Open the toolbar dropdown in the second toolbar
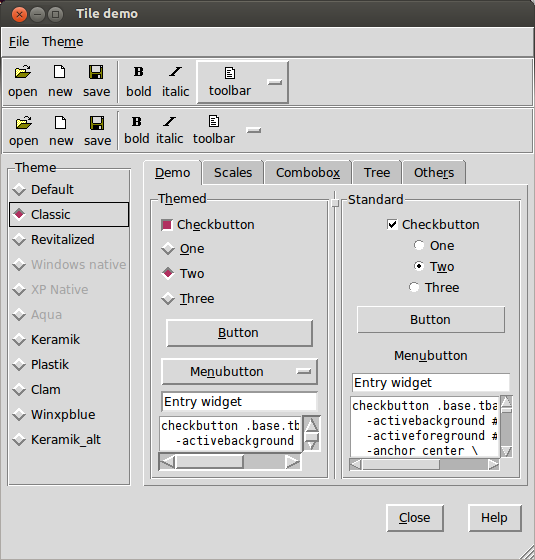Image resolution: width=535 pixels, height=560 pixels. tap(254, 130)
